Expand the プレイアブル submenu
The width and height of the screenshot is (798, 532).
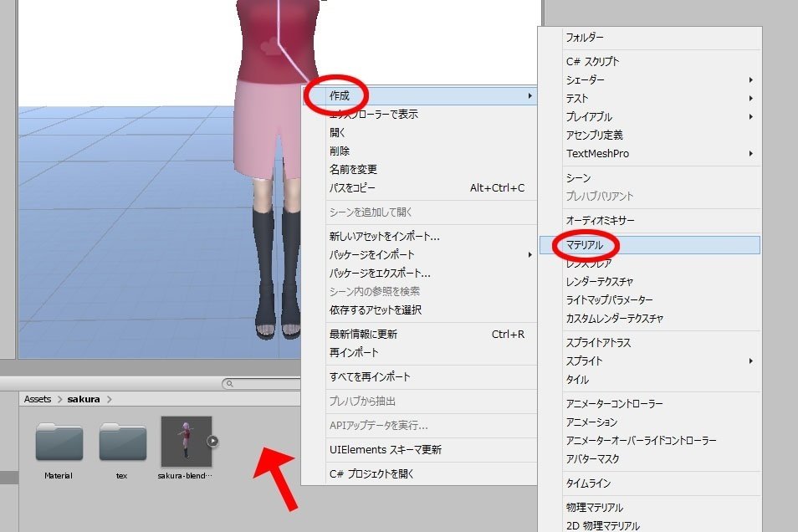[649, 116]
